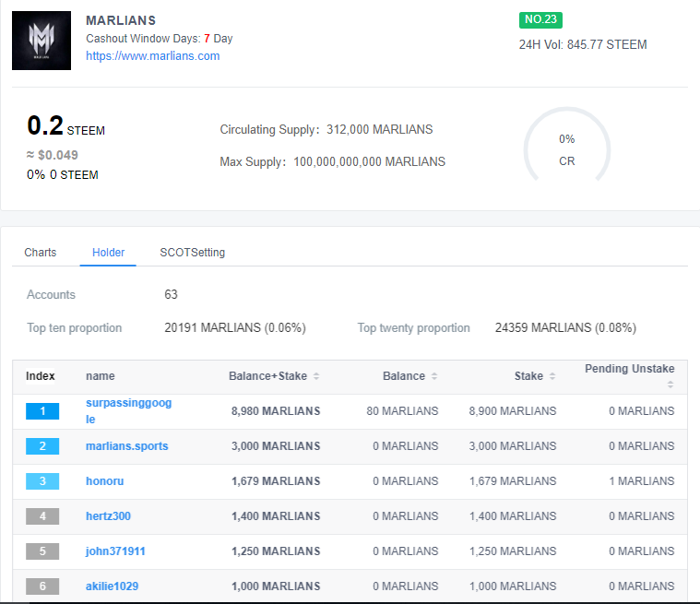Click the name column header
Viewport: 700px width, 604px height.
[x=100, y=376]
